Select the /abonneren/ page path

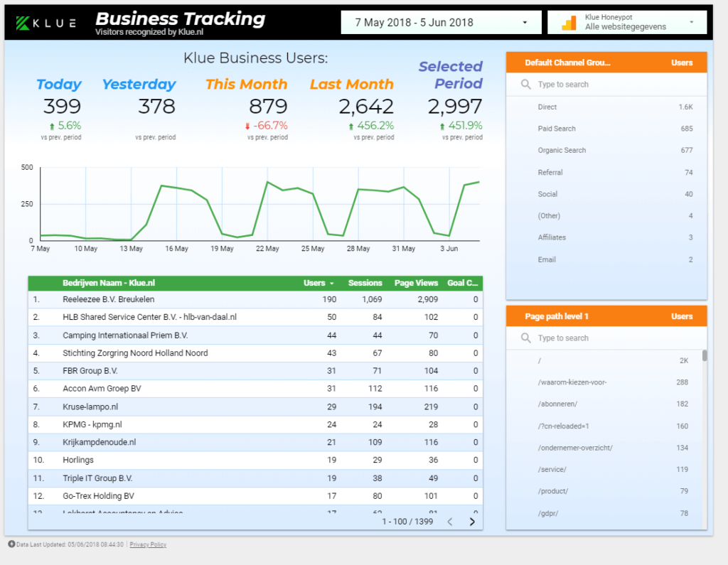pyautogui.click(x=604, y=404)
